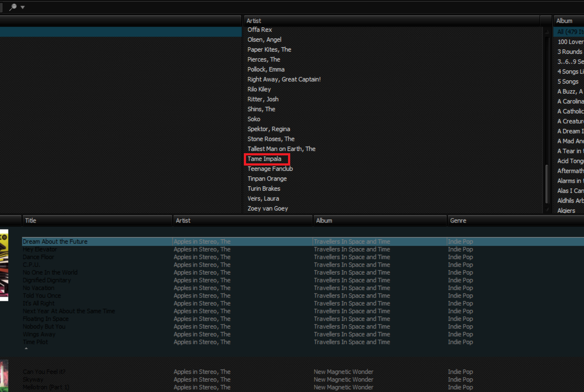Viewport: 584px width, 392px height.
Task: Select artist Zoey van Goey
Action: pos(268,208)
